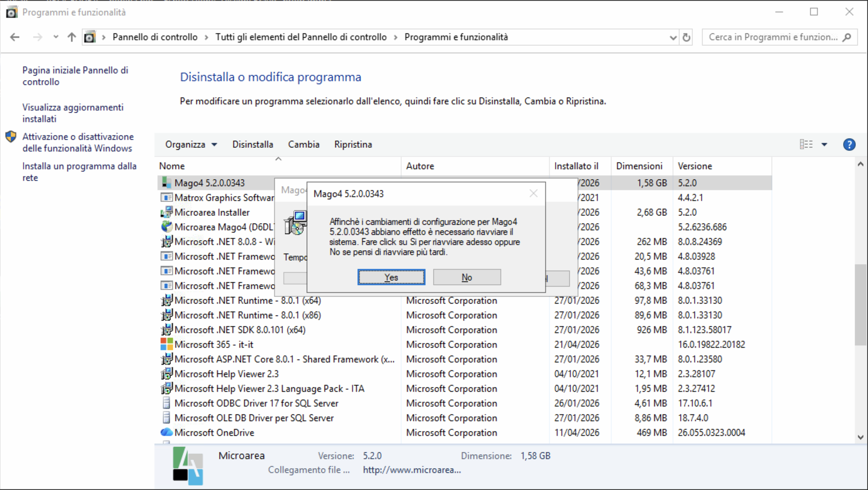Select the .NET Runtime 8.0.1 (x64) icon

pos(166,300)
